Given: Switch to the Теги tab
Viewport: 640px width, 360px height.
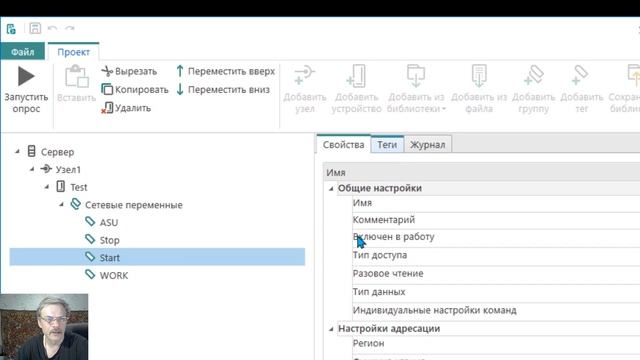Looking at the screenshot, I should click(x=387, y=144).
